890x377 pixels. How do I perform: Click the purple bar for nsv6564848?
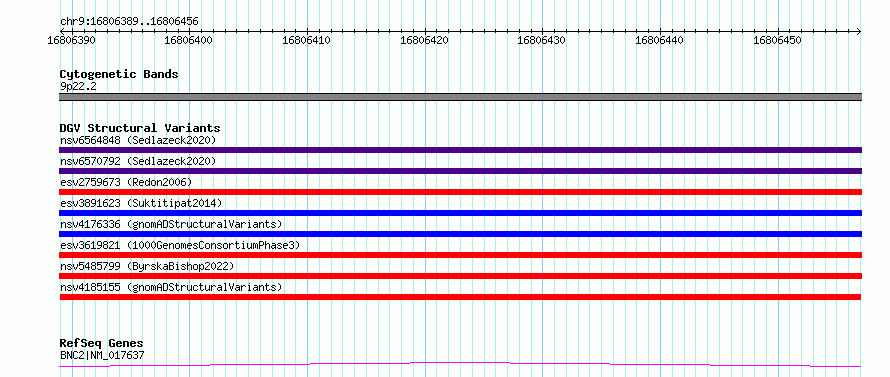[460, 150]
